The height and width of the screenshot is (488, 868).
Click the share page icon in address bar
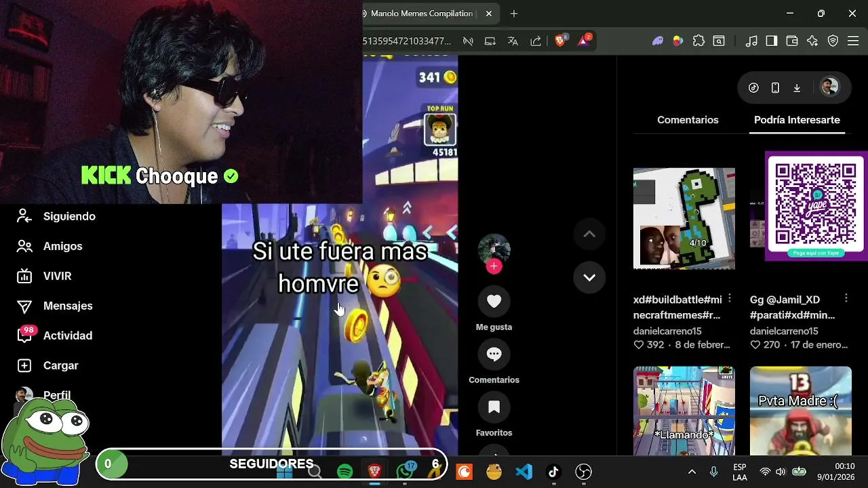tap(536, 41)
